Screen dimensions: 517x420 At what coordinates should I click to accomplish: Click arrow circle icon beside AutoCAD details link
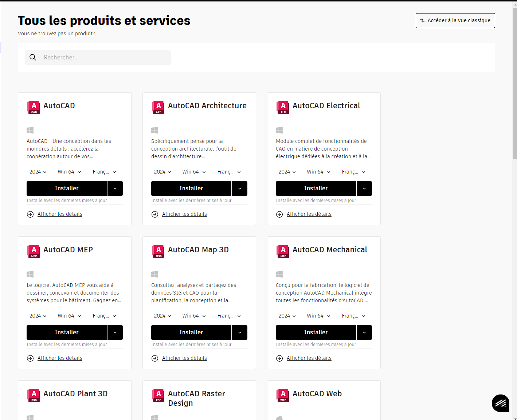pyautogui.click(x=30, y=214)
